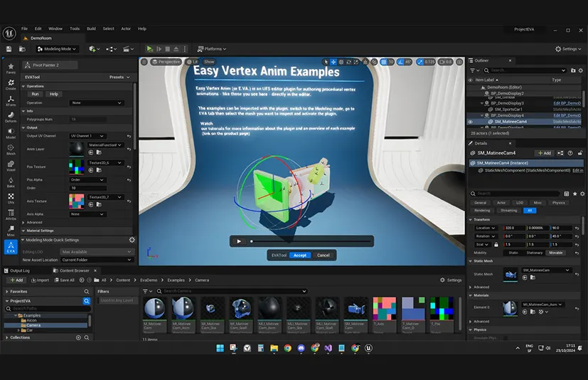
Task: Open New Asset Location dropdown
Action: click(x=97, y=260)
